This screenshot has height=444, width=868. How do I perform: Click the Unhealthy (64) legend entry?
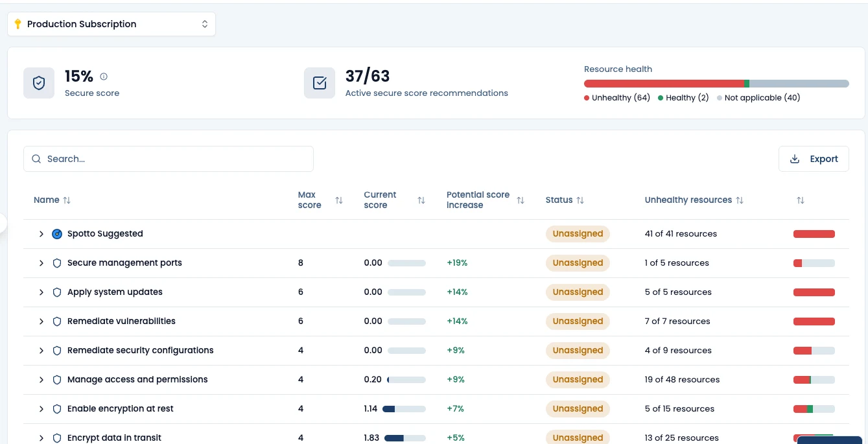(x=617, y=98)
